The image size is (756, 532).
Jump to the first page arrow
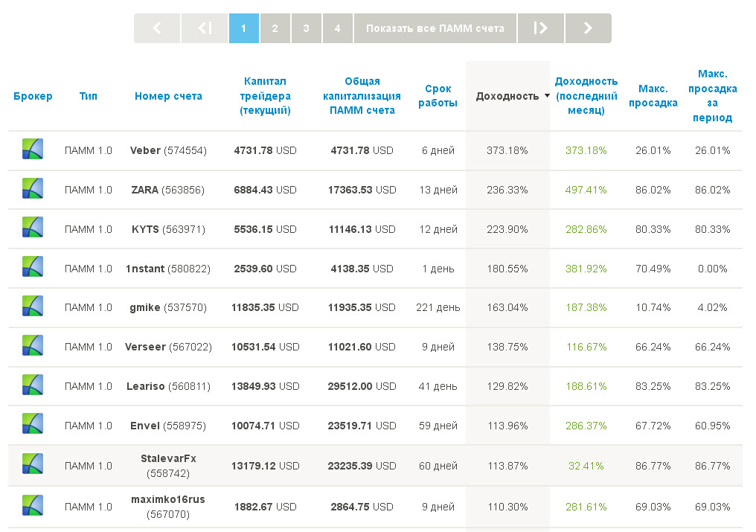pyautogui.click(x=205, y=28)
